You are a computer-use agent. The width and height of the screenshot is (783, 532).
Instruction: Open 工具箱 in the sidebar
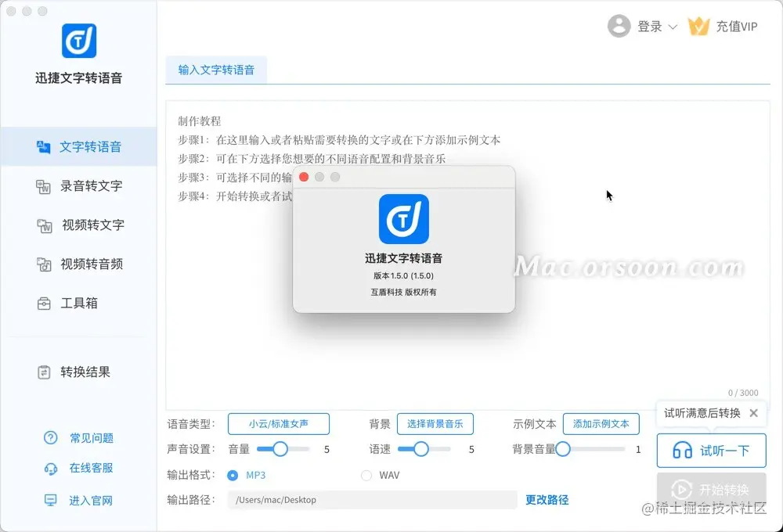(79, 304)
